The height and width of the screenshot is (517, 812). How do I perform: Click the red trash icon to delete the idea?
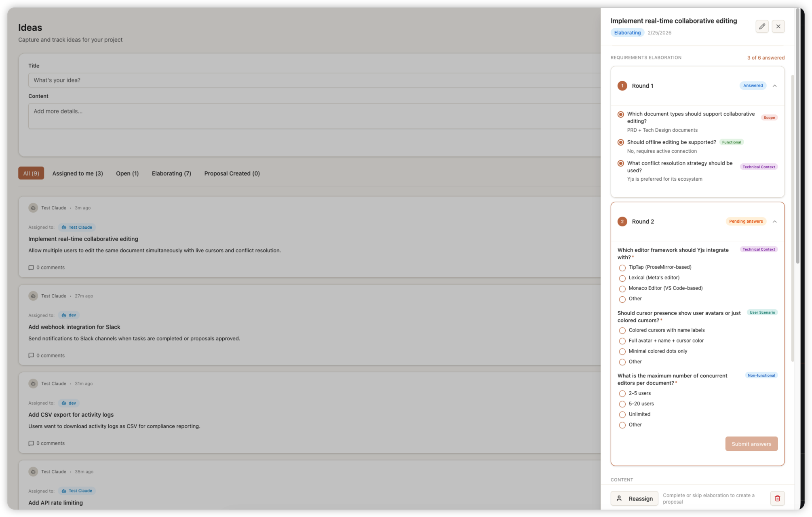[777, 498]
